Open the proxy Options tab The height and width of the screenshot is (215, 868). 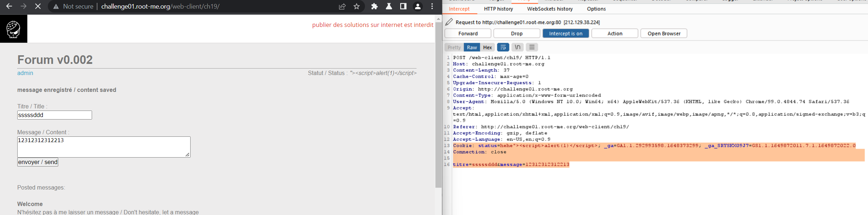pyautogui.click(x=596, y=9)
